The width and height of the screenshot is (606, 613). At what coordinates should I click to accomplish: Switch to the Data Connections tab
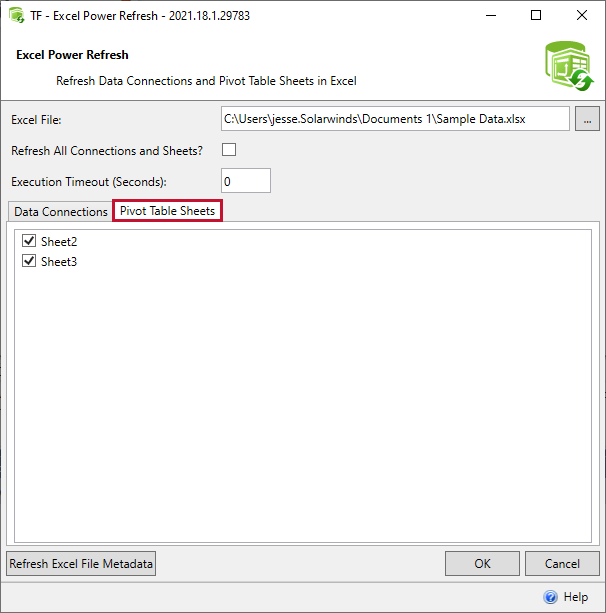61,212
